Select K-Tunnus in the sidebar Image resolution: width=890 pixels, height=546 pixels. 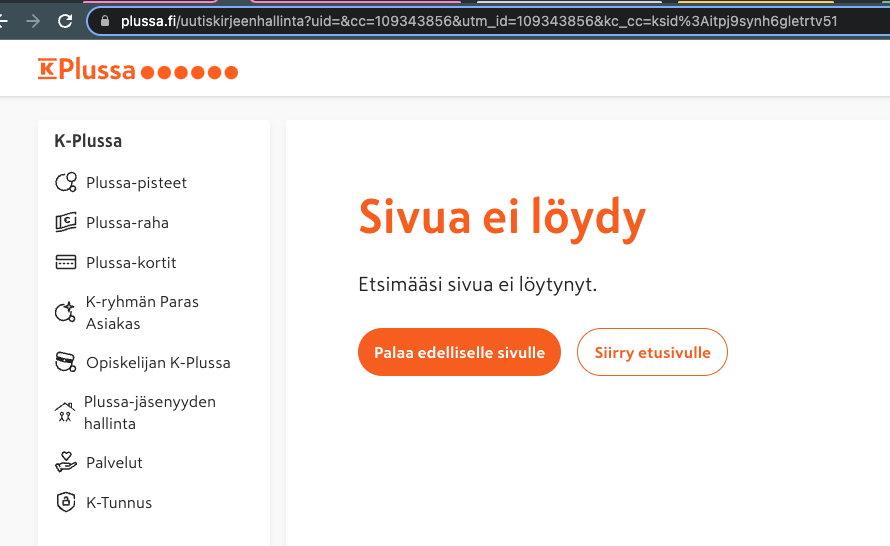tap(119, 503)
